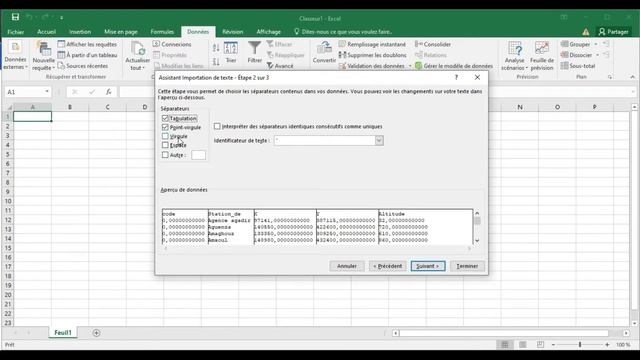The width and height of the screenshot is (640, 360).
Task: Check interpréter séparateurs identiques consécutifs
Action: tap(217, 127)
